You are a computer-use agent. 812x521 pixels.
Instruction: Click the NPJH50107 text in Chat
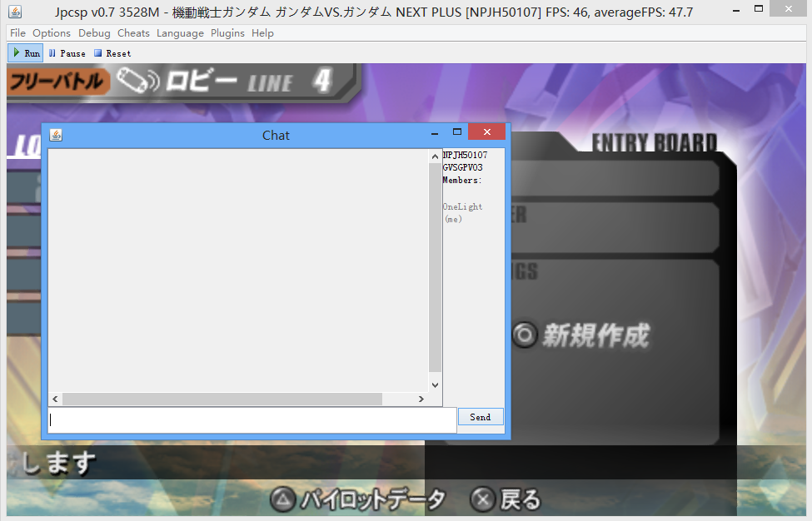pyautogui.click(x=465, y=155)
